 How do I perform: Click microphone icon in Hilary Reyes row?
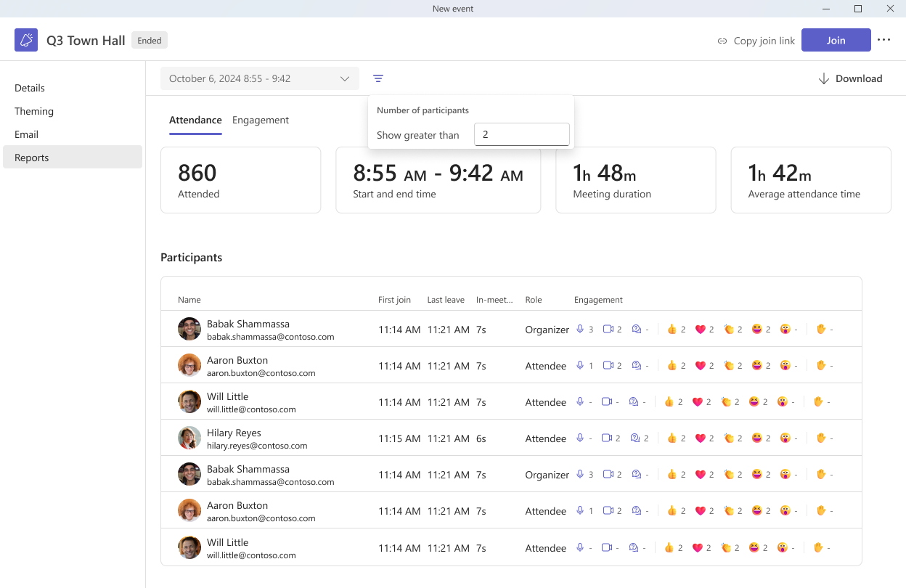click(x=580, y=438)
